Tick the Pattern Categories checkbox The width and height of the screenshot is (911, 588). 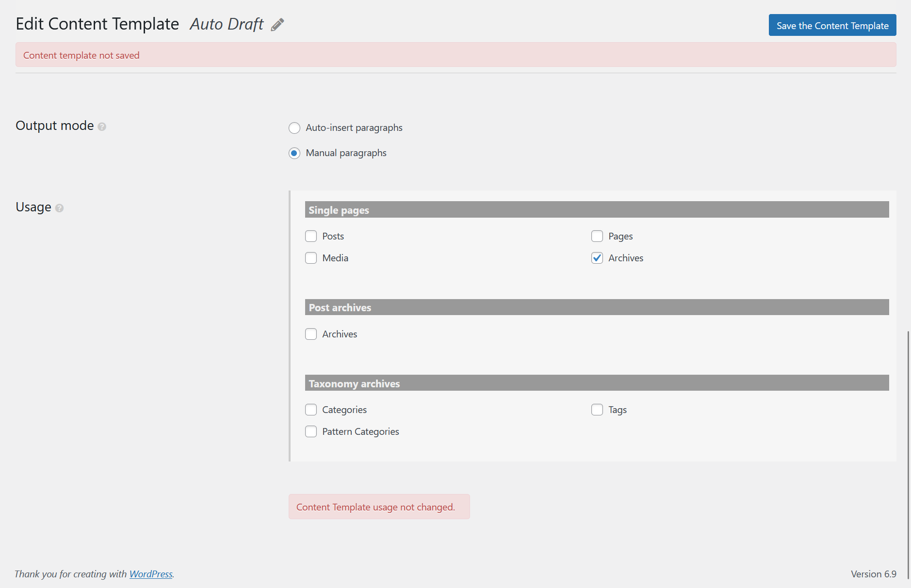[x=311, y=431]
